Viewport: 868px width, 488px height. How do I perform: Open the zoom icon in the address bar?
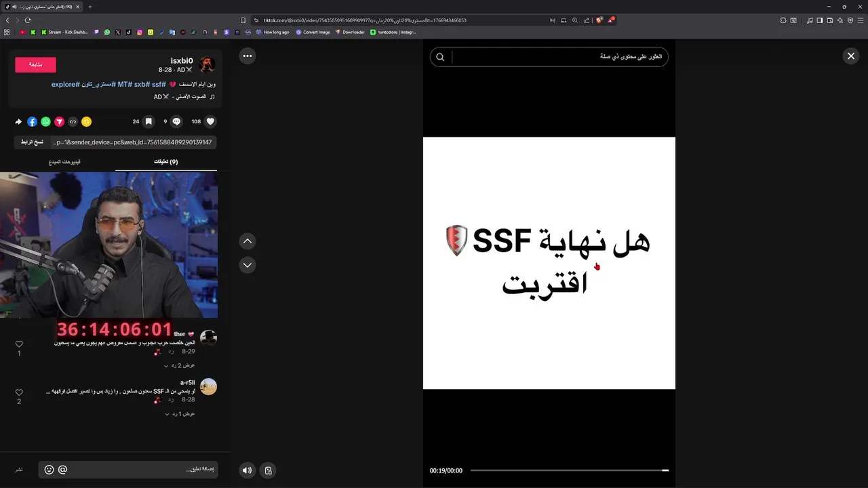click(575, 20)
